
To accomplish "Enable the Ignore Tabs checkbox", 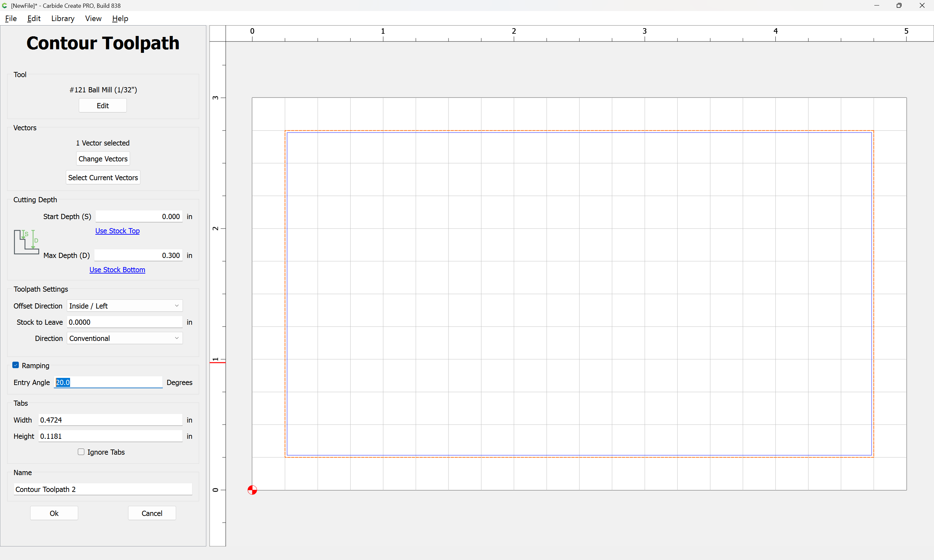I will pos(81,452).
